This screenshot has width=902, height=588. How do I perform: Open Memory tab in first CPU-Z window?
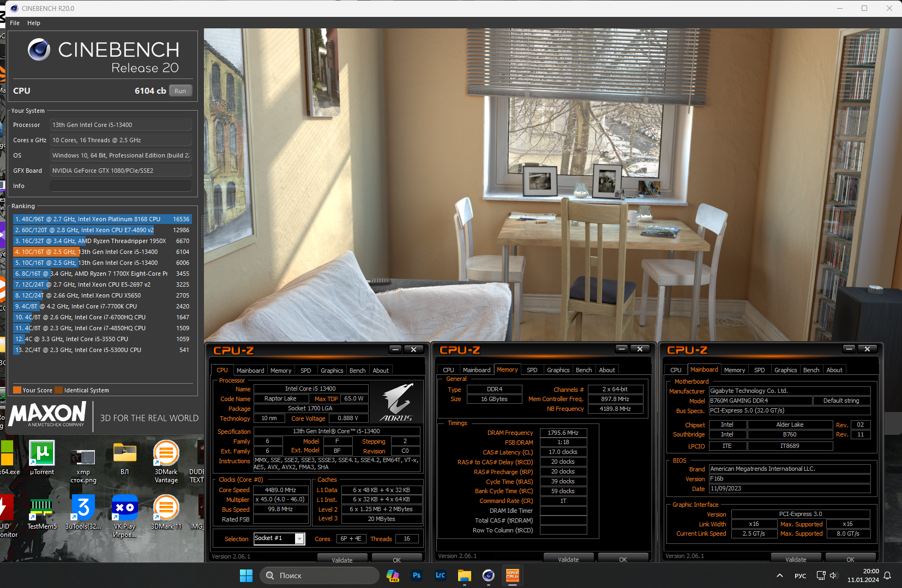281,371
